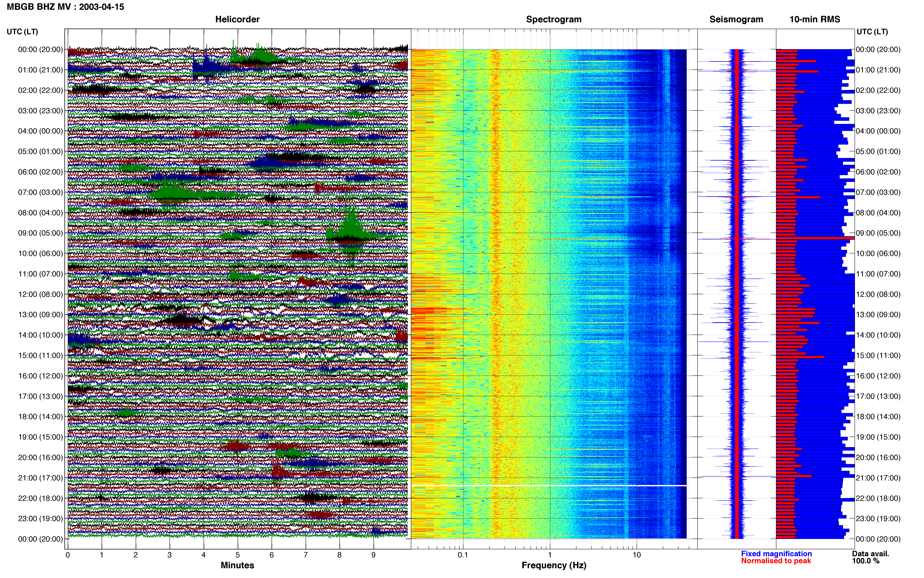Click the left 'UTC (LT)' axis label
924x578 pixels.
tap(22, 32)
